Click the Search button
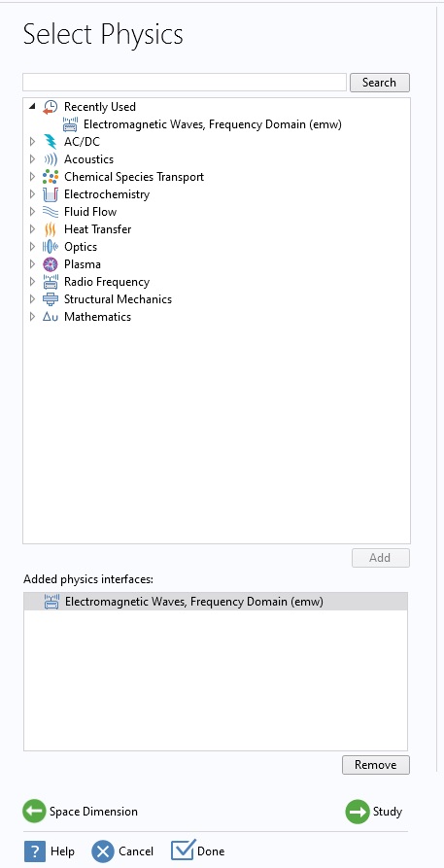Screen dimensions: 444x868 coord(379,83)
